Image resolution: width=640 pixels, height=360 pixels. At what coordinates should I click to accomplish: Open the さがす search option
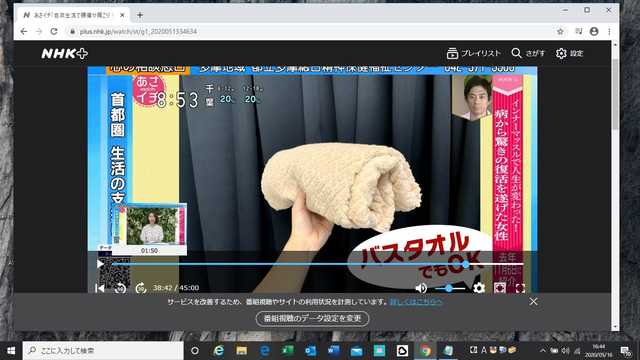click(528, 53)
